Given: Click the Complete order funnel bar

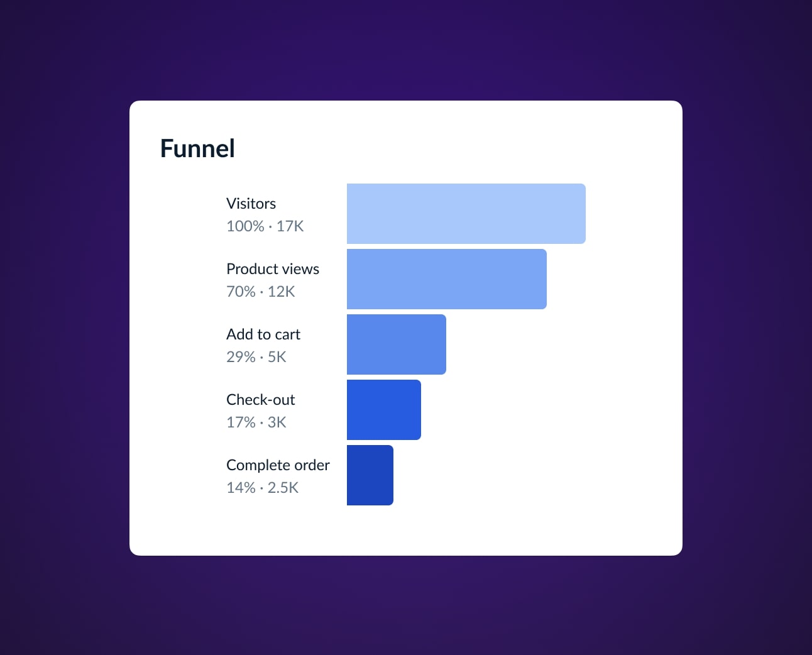Looking at the screenshot, I should click(x=370, y=475).
